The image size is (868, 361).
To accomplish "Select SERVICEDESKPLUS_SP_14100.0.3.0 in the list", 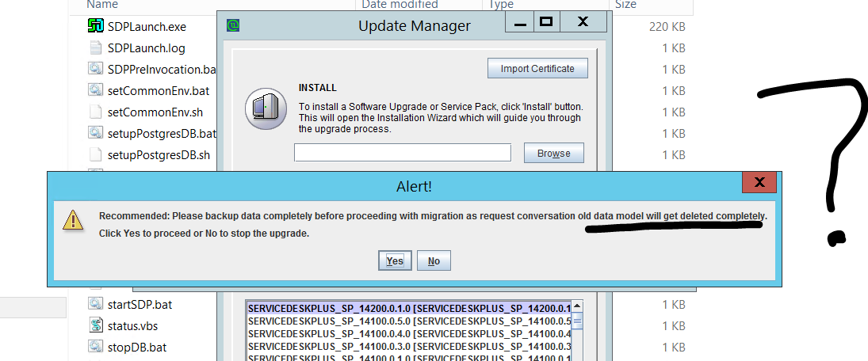I will click(x=409, y=347).
